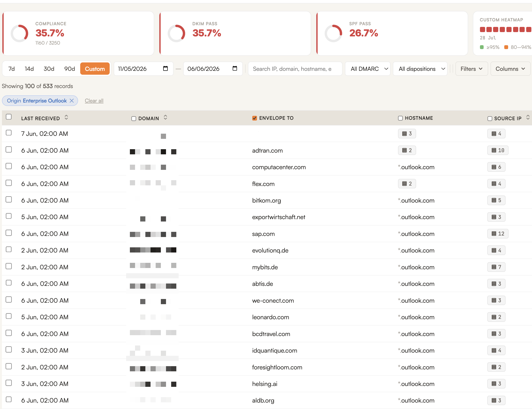Open source IP badge 2 in foresightloom.com row
The height and width of the screenshot is (409, 532).
(x=496, y=367)
